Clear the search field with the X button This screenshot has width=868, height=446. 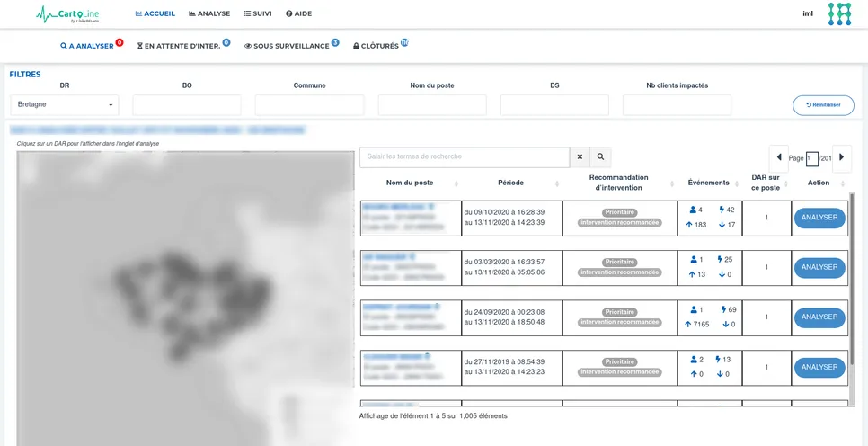tap(580, 157)
